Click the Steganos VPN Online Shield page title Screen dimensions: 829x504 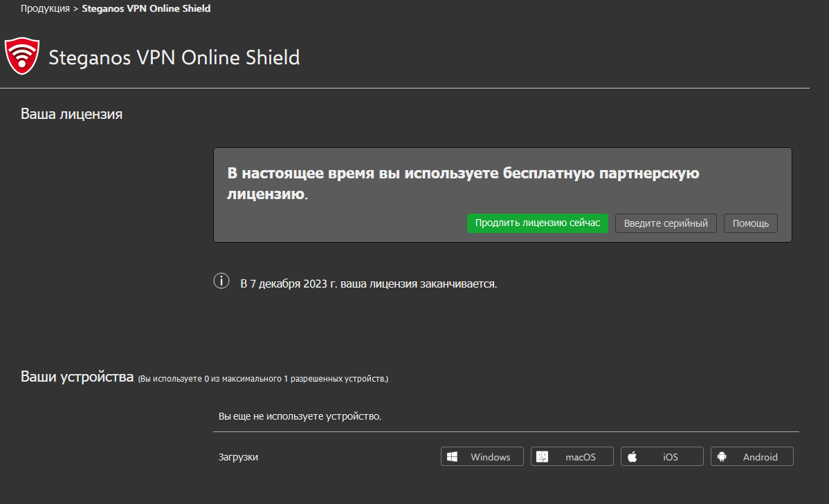coord(174,57)
